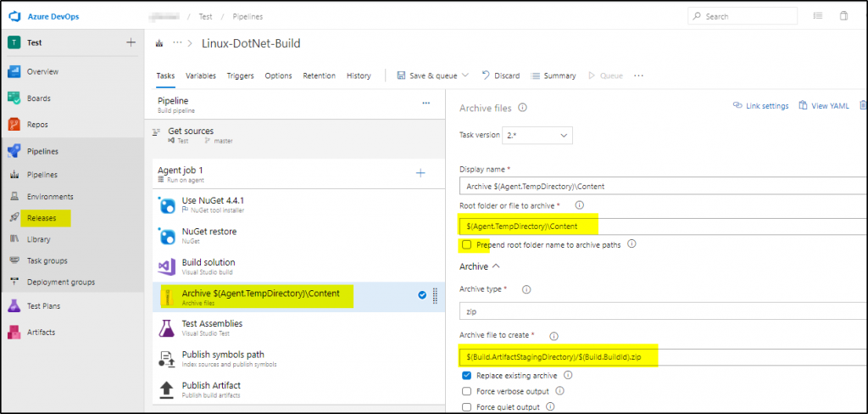
Task: Click info icon beside Archive files heading
Action: click(x=522, y=108)
